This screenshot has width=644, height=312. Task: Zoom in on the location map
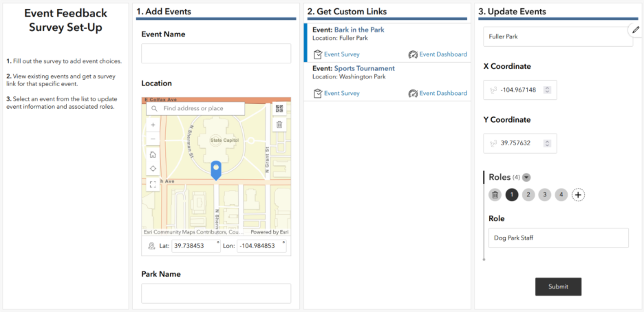[153, 125]
